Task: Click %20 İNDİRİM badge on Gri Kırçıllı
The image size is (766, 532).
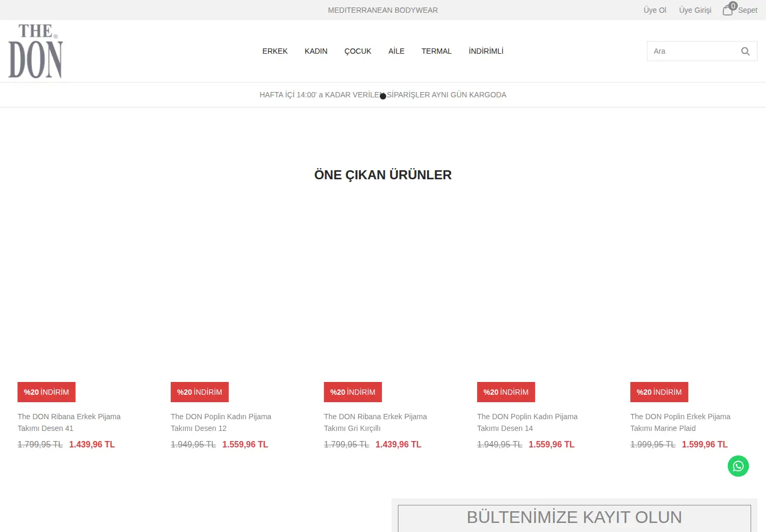Action: 353,392
